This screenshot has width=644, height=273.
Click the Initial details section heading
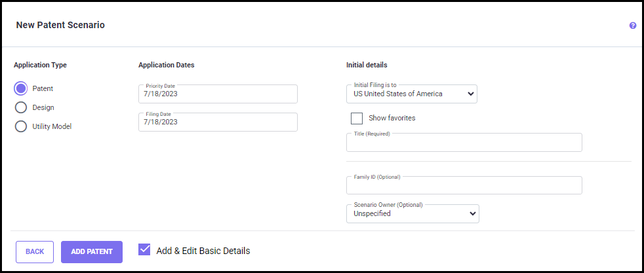pyautogui.click(x=367, y=65)
